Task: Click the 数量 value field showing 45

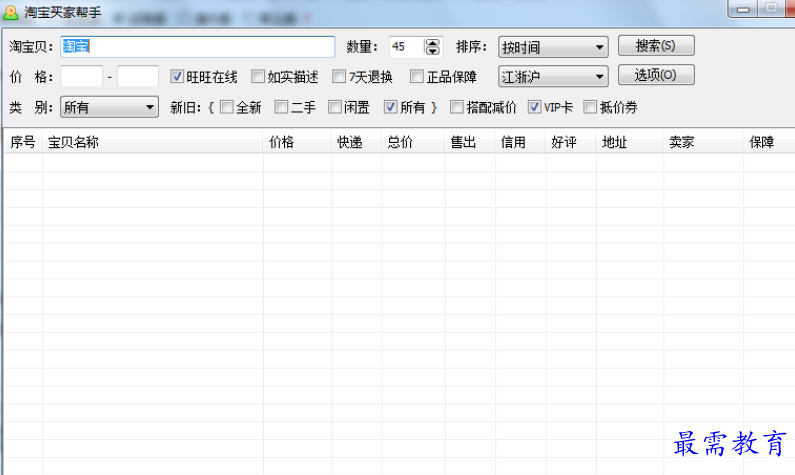Action: [x=407, y=47]
